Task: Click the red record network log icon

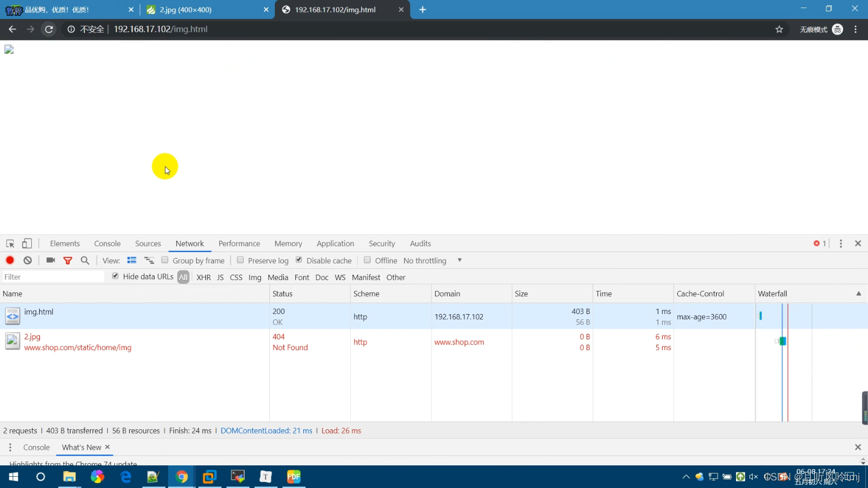Action: [10, 260]
